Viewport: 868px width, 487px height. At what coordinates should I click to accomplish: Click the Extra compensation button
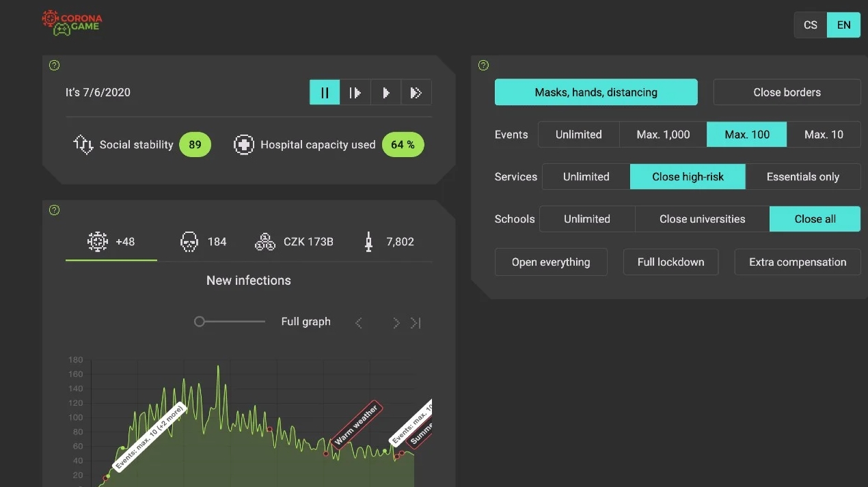click(797, 262)
